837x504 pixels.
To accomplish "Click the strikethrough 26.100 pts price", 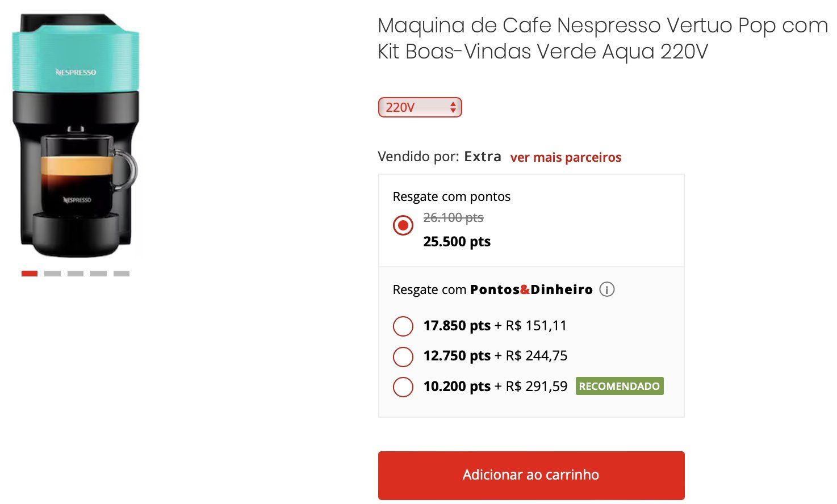I will pyautogui.click(x=453, y=217).
